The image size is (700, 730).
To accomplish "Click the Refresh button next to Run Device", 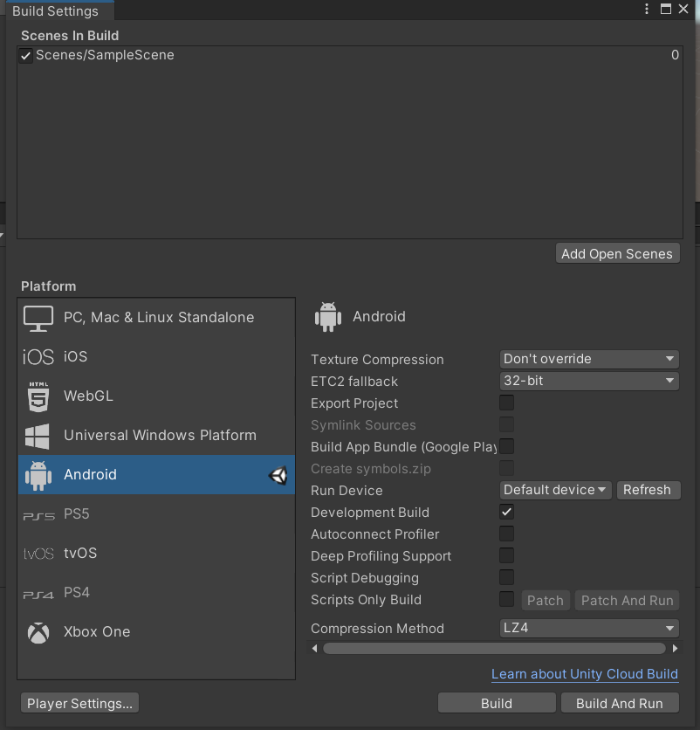I will (649, 490).
